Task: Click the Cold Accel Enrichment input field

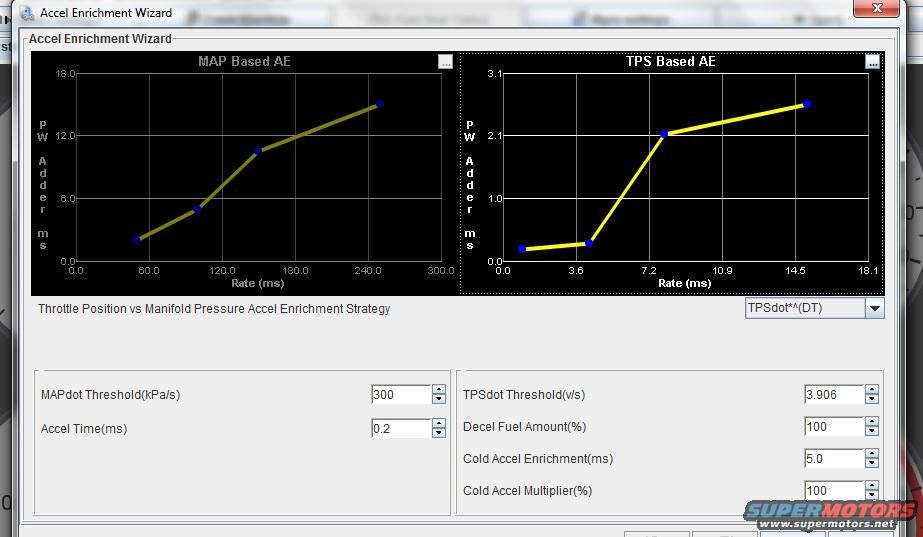Action: [833, 459]
